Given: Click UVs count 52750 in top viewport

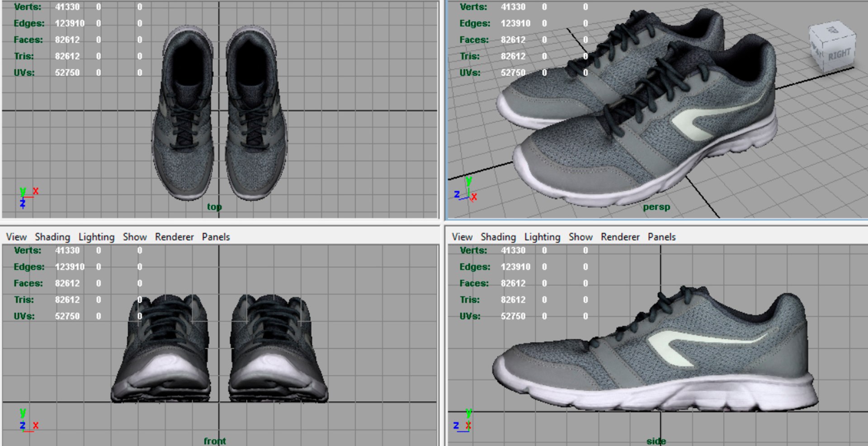Looking at the screenshot, I should click(67, 72).
